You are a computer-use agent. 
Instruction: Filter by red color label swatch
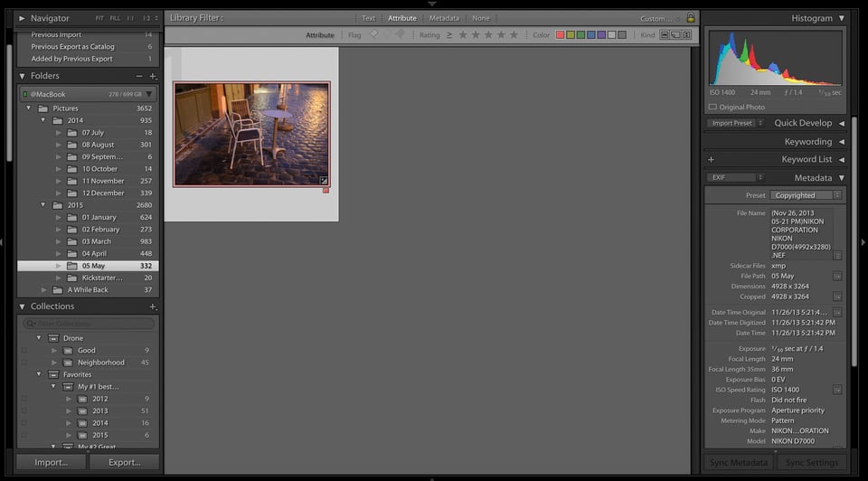561,35
